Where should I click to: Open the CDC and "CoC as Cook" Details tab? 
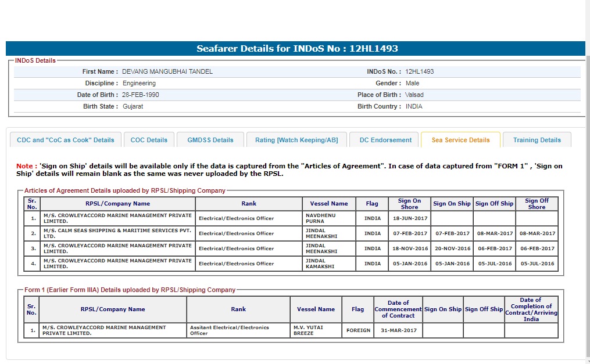click(66, 140)
